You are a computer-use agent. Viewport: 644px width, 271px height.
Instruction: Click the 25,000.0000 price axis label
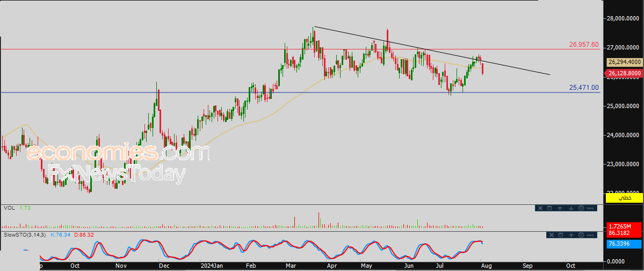click(624, 106)
